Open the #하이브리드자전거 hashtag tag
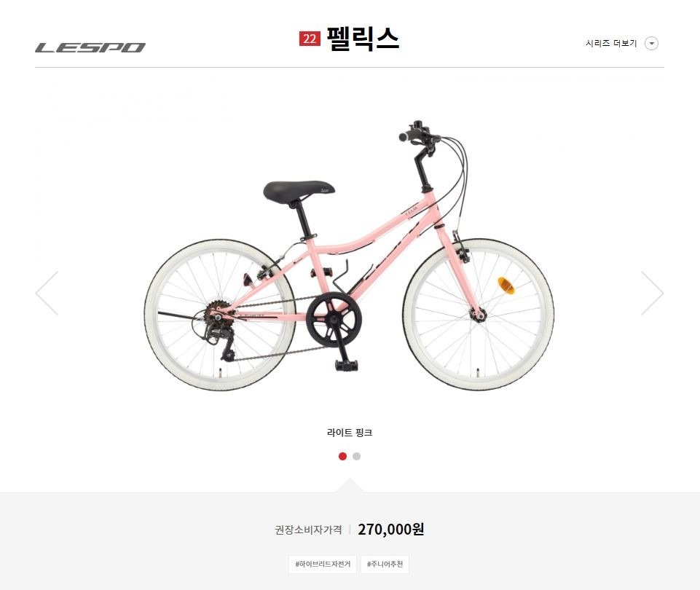Image resolution: width=700 pixels, height=590 pixels. tap(323, 564)
